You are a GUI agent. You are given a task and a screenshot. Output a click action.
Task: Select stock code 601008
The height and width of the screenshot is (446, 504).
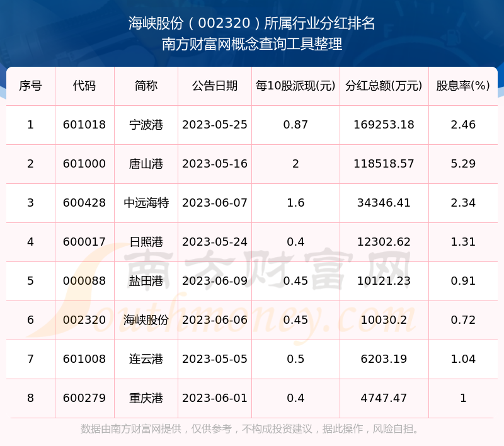click(84, 359)
